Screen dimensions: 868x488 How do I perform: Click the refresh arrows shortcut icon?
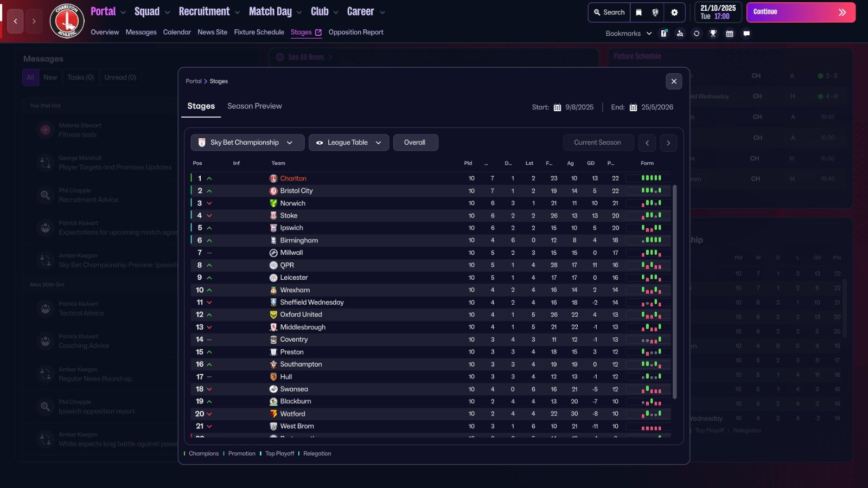tap(697, 34)
